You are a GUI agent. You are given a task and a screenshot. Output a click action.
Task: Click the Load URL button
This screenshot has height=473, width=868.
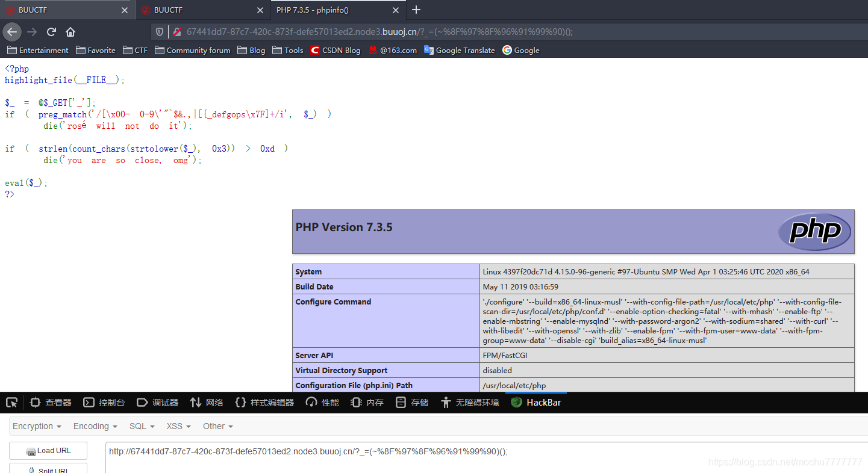point(48,451)
